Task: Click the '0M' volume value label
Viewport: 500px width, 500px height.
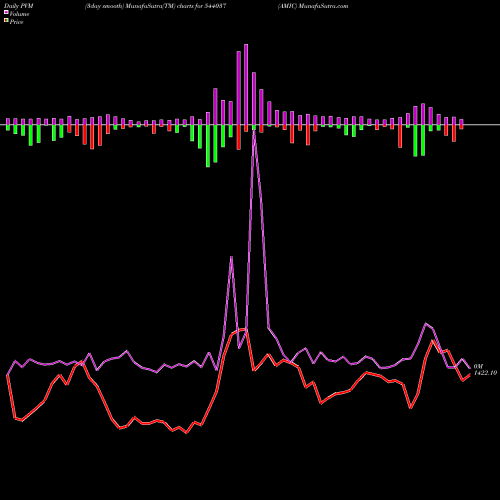Action: [x=478, y=366]
